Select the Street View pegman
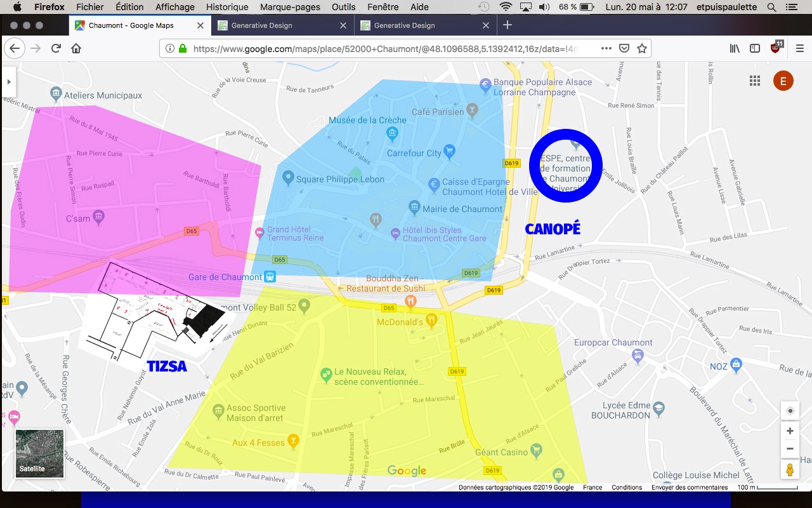Image resolution: width=812 pixels, height=508 pixels. [790, 471]
